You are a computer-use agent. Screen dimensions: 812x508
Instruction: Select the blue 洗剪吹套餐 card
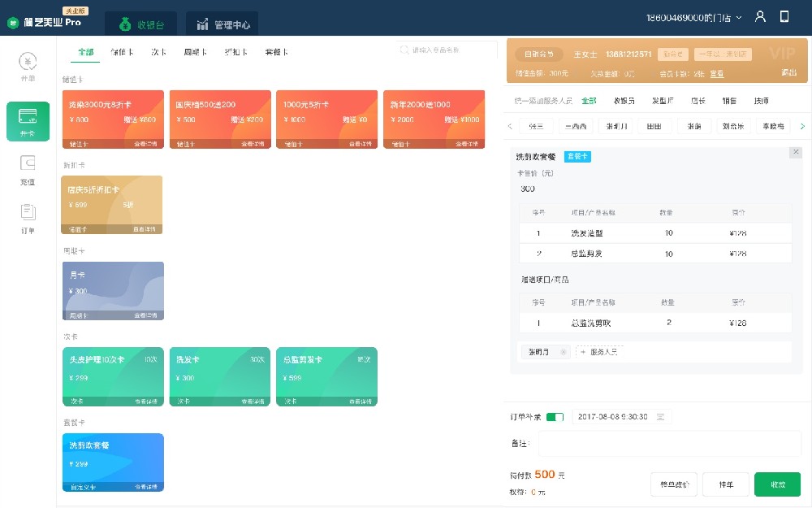[x=113, y=462]
